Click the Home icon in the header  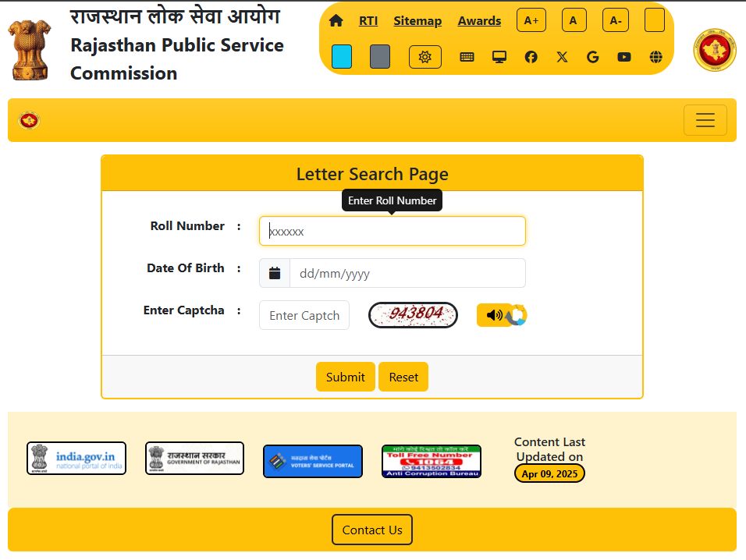(336, 21)
